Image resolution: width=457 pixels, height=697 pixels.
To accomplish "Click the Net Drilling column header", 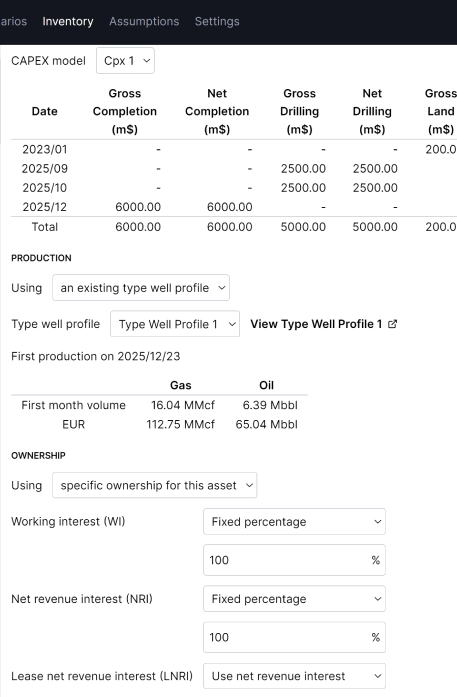I will (x=372, y=111).
